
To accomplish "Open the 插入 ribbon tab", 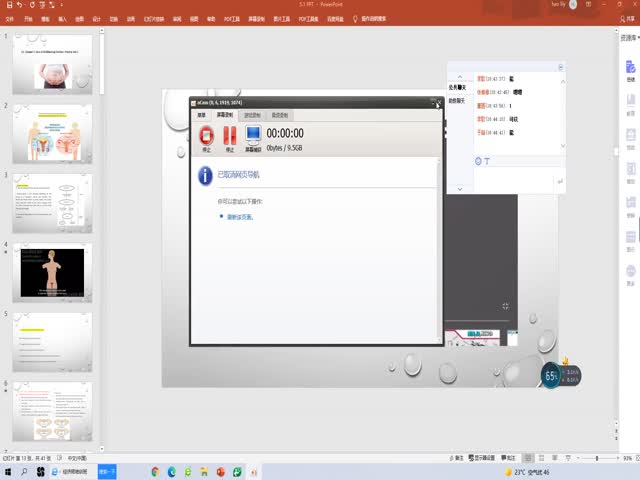I will click(x=63, y=18).
